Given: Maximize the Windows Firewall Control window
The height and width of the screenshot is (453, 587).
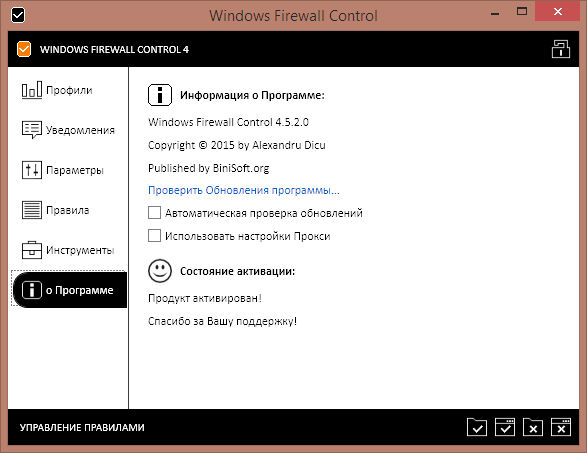Looking at the screenshot, I should (522, 12).
